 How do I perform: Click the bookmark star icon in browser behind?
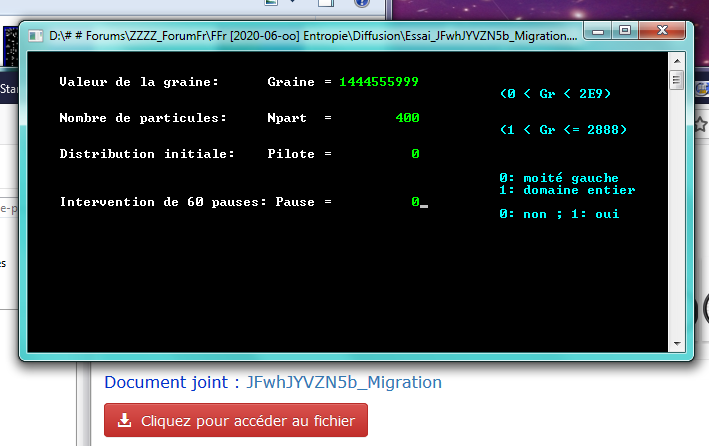(x=701, y=124)
